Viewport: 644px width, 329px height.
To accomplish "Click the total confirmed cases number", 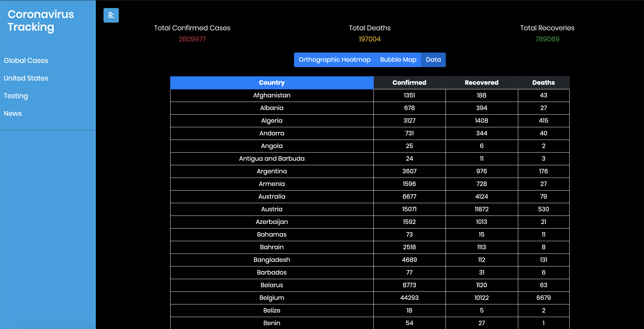I will (x=192, y=39).
